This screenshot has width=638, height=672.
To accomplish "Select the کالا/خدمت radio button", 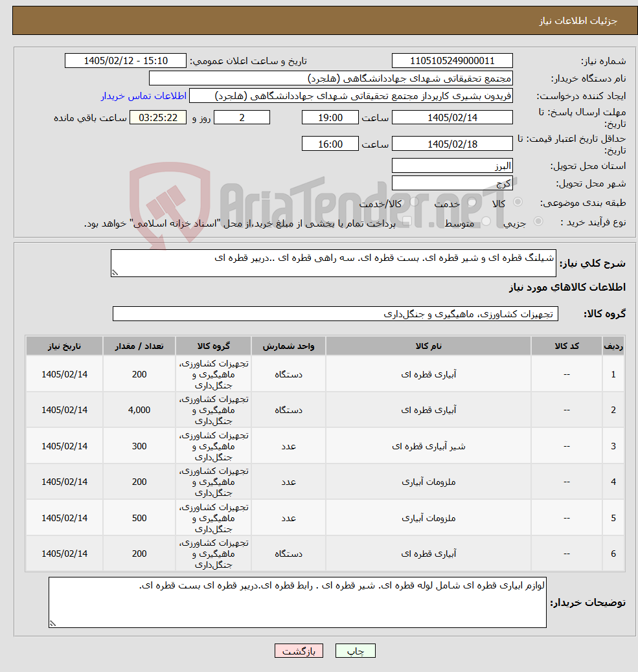I will click(414, 202).
